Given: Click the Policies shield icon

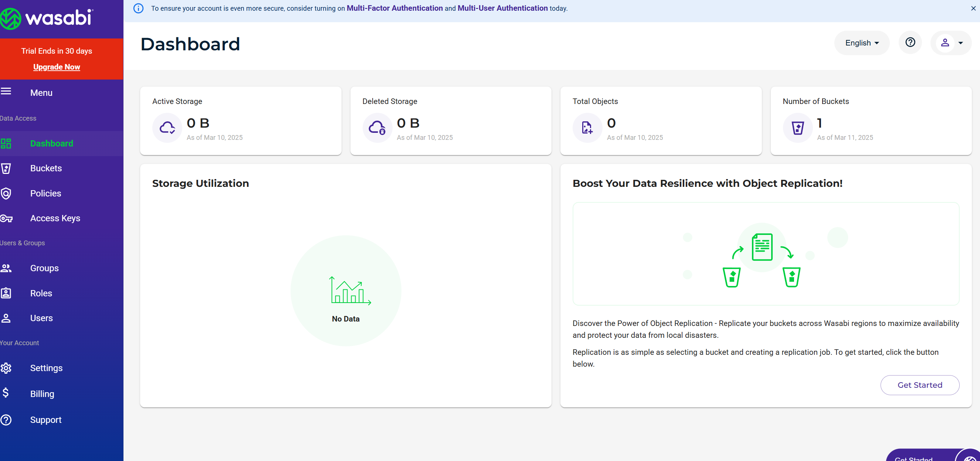Looking at the screenshot, I should pos(6,194).
